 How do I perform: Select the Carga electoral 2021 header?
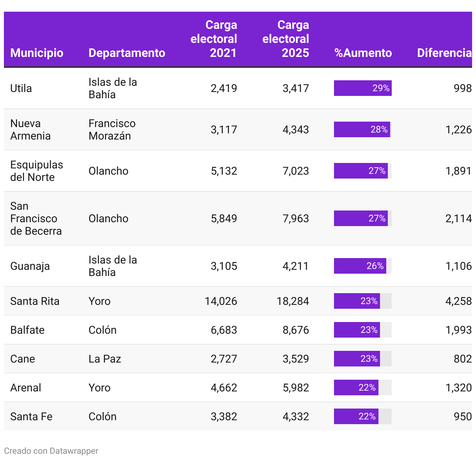coord(214,39)
